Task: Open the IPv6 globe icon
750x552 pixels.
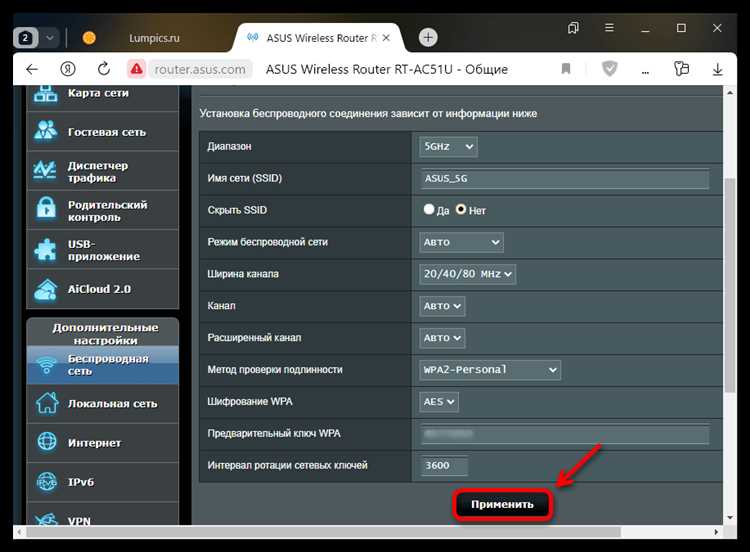Action: point(47,482)
